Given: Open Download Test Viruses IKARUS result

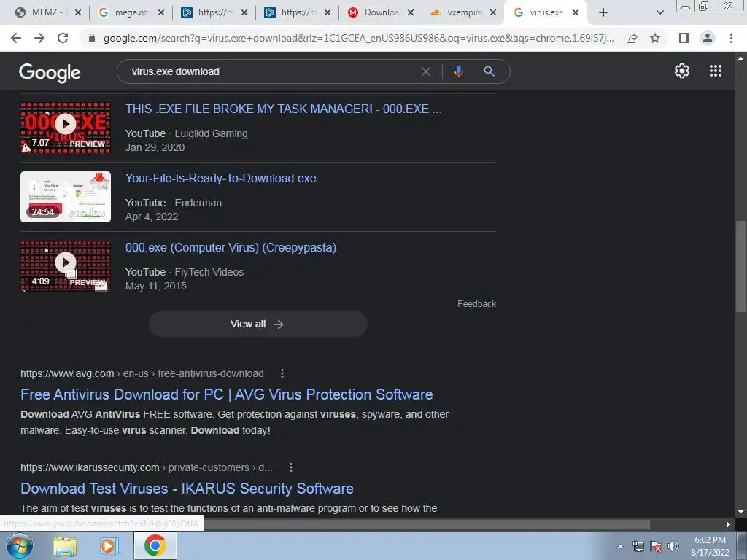Looking at the screenshot, I should (x=187, y=489).
